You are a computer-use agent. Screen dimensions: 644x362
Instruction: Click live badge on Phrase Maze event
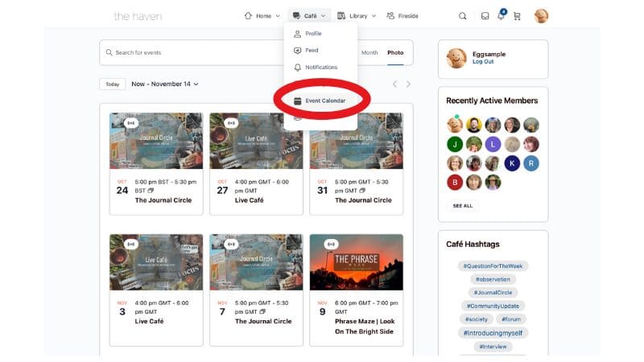[x=331, y=245]
